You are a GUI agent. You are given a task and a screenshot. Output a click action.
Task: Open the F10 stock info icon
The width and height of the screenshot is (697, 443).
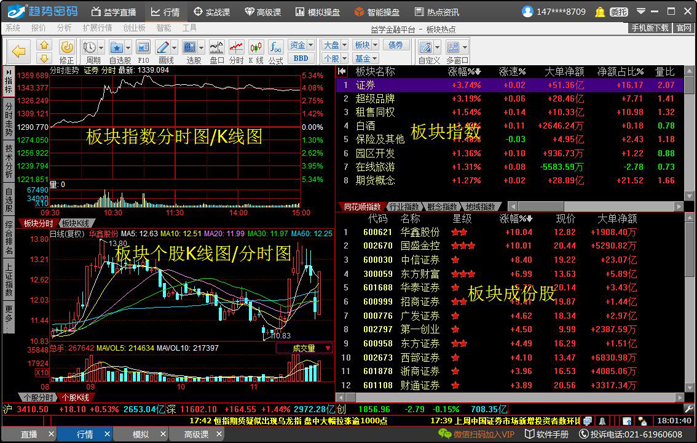(143, 50)
